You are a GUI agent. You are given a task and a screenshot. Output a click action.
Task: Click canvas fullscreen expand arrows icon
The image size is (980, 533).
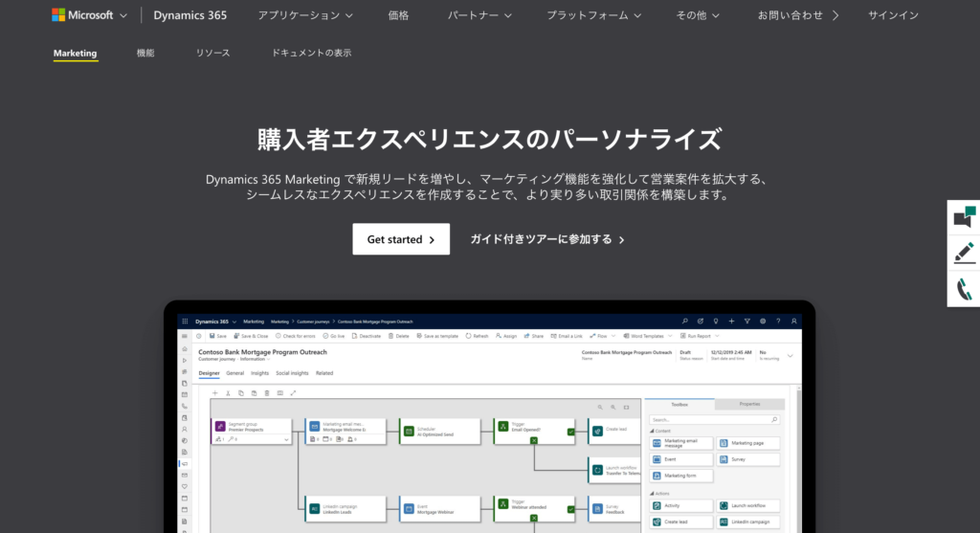click(x=293, y=393)
